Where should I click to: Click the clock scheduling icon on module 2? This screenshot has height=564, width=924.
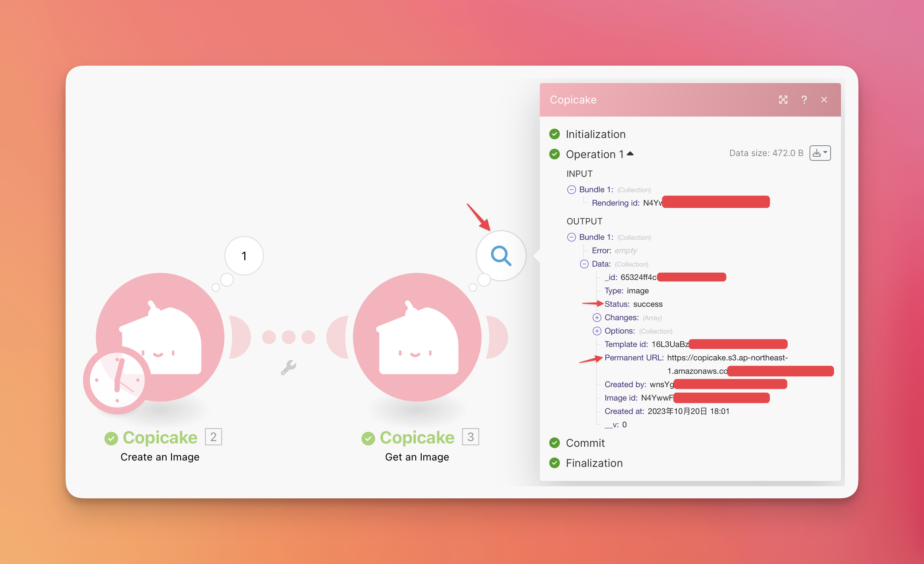117,380
